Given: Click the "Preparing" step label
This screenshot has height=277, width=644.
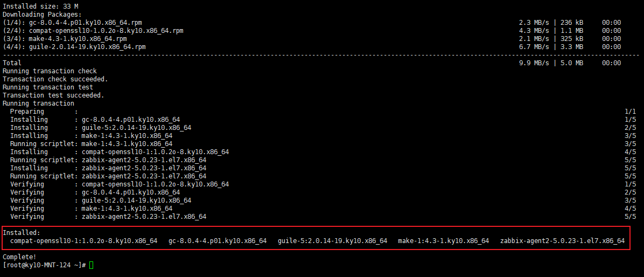Looking at the screenshot, I should [27, 112].
